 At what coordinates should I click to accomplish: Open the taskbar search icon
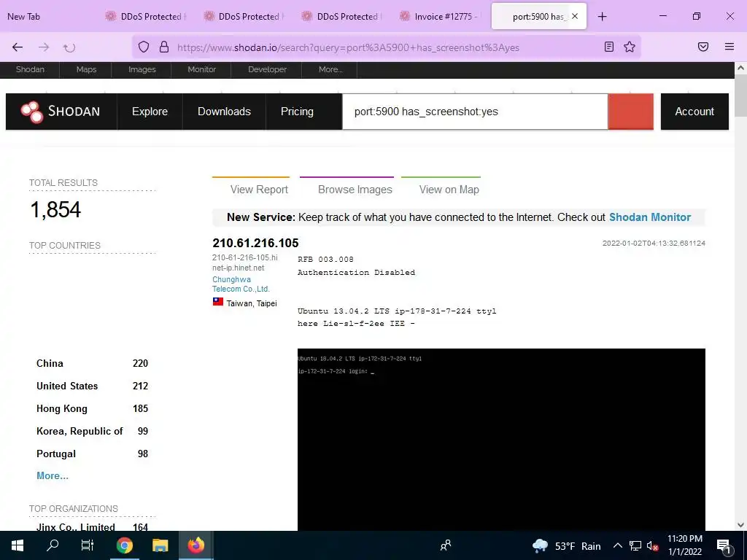point(53,545)
